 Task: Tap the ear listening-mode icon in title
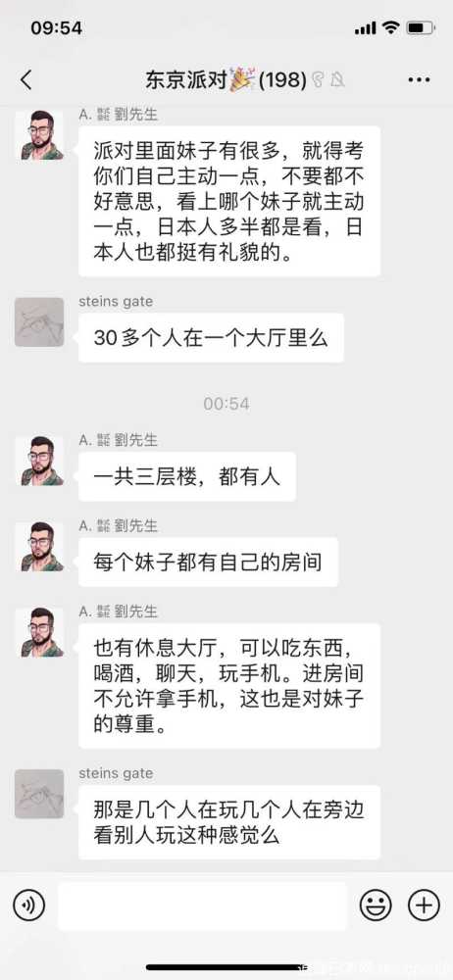click(318, 80)
